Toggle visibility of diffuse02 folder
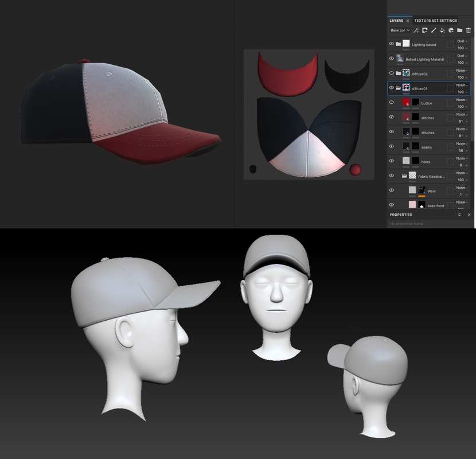The image size is (476, 459). tap(392, 73)
